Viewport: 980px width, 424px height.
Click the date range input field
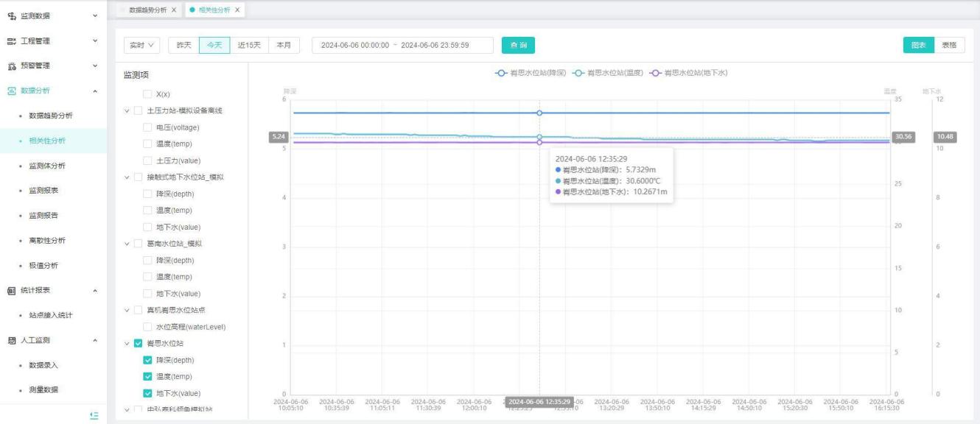click(x=402, y=45)
